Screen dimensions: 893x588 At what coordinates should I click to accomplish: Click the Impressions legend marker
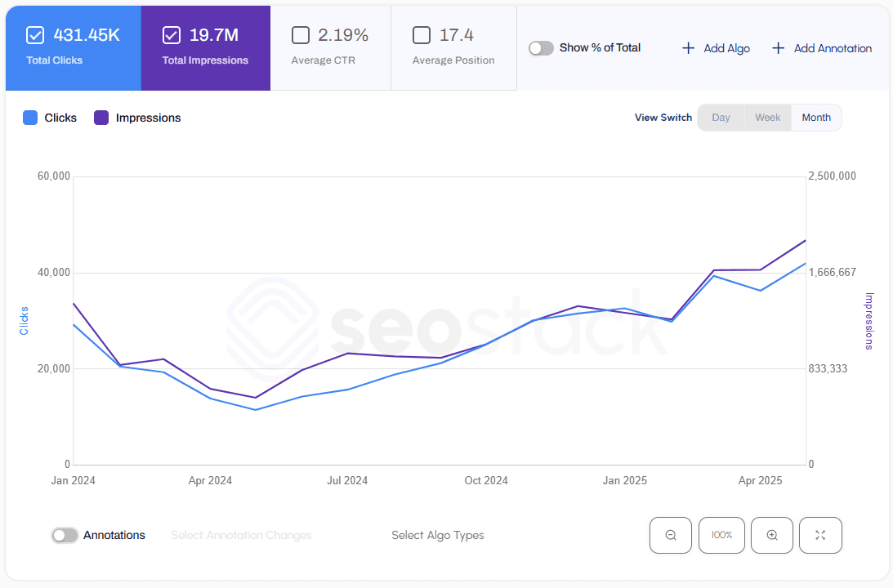(100, 118)
